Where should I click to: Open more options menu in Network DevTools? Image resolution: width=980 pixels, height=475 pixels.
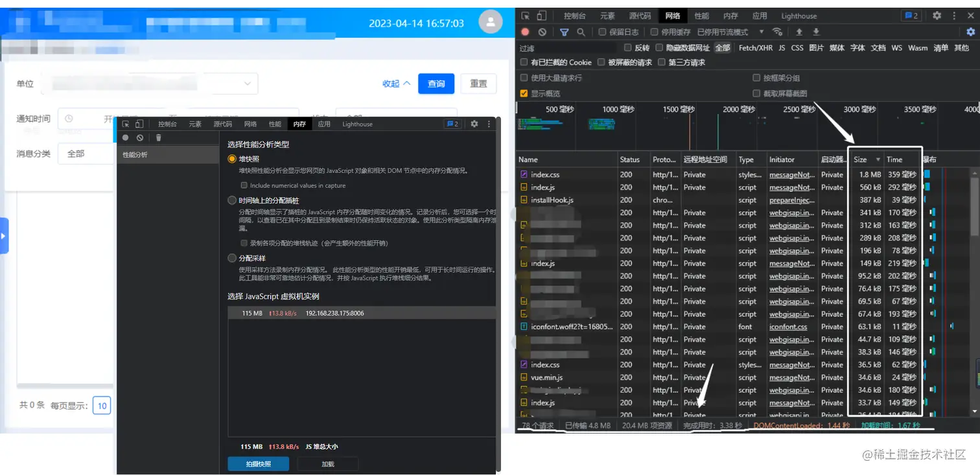[954, 16]
